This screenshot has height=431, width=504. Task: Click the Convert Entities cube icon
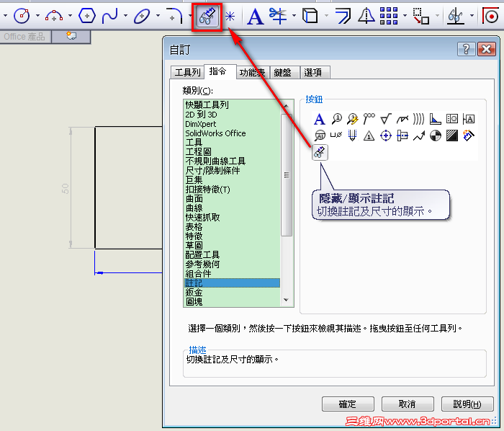310,16
